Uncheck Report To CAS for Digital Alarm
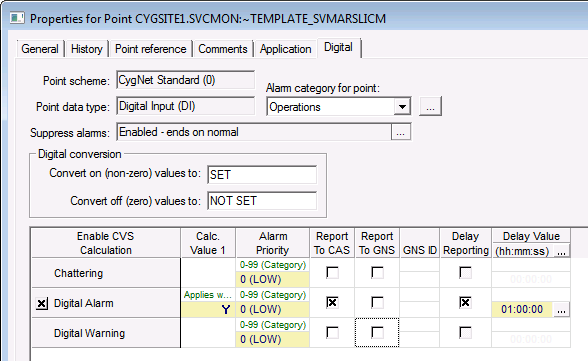 point(332,303)
